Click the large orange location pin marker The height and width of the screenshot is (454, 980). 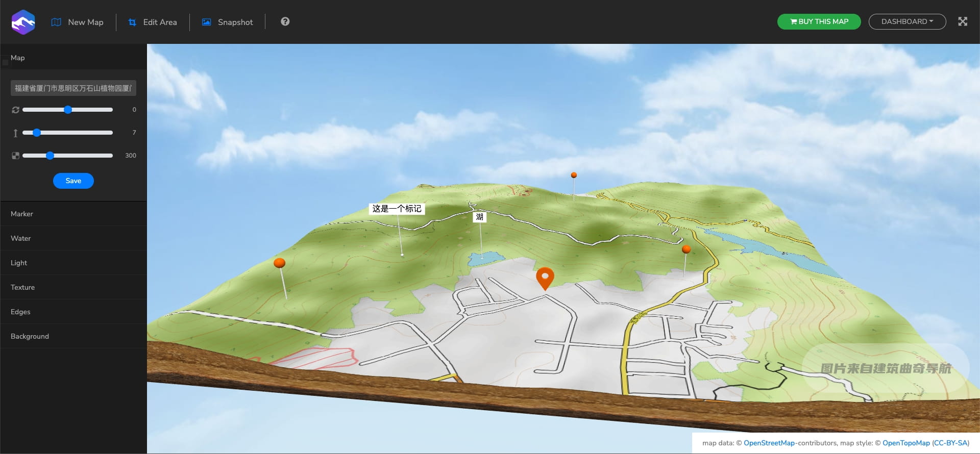coord(545,278)
